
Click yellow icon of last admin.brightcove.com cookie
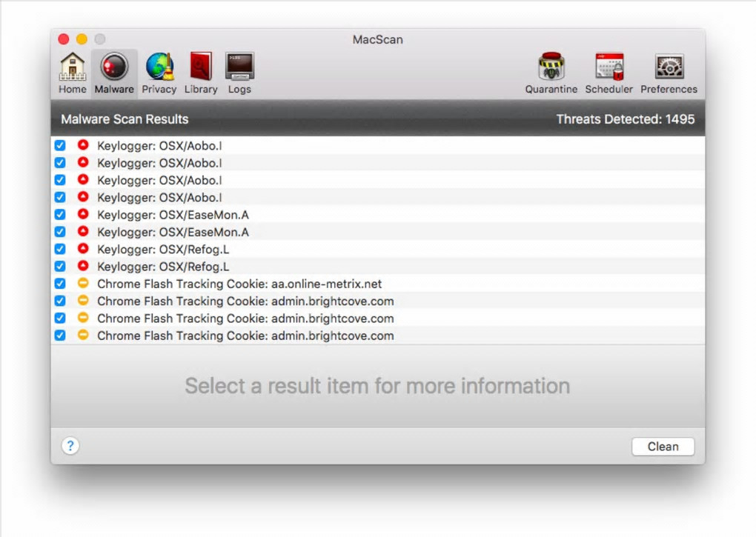pos(83,335)
